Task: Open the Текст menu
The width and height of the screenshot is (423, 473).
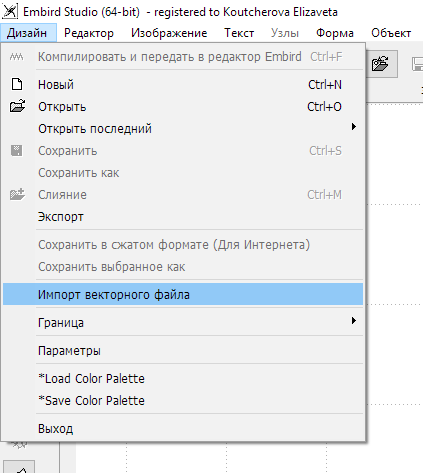Action: pyautogui.click(x=239, y=33)
